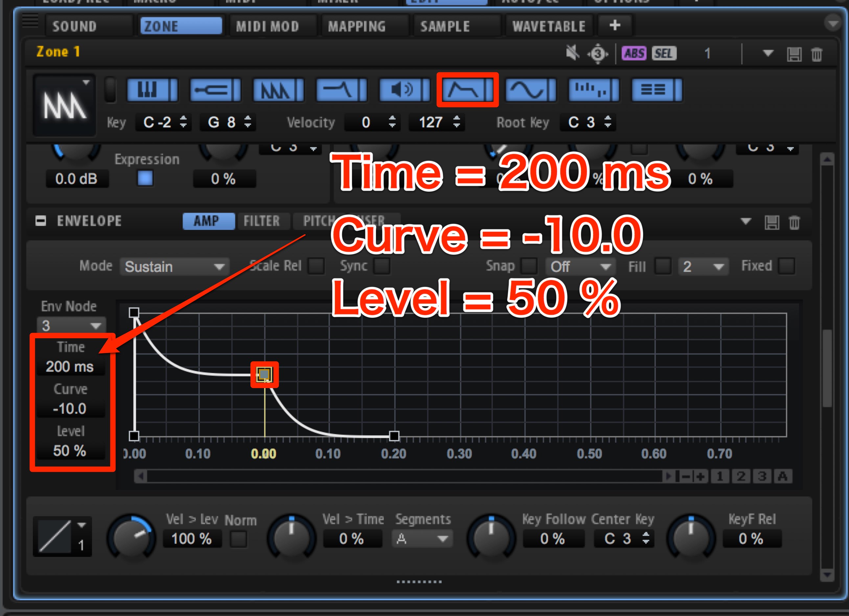Open the Fill value 2 dropdown
Screen dimensions: 849x616
703,267
